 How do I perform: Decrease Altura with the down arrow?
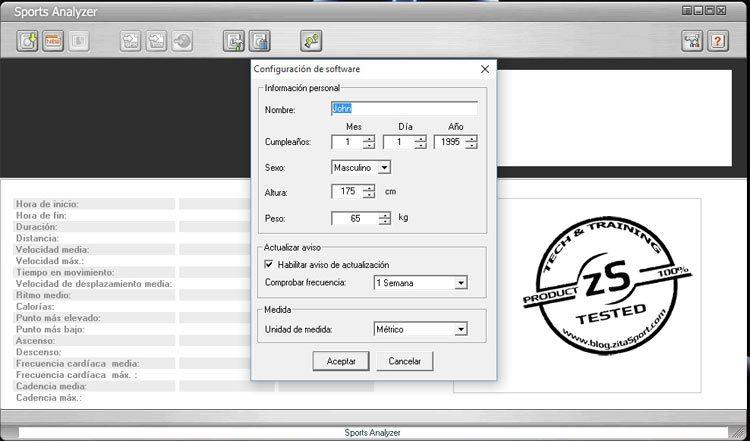click(369, 195)
